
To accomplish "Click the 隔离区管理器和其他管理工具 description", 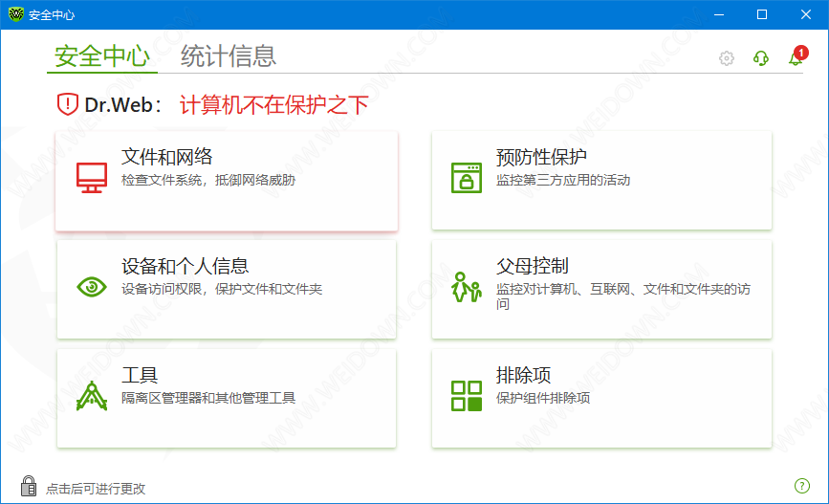I will coord(208,398).
